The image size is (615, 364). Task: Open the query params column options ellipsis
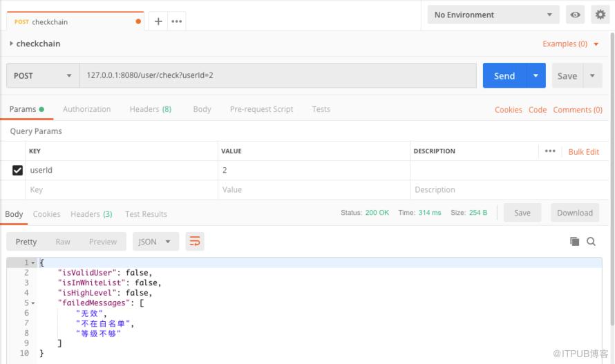coord(550,151)
